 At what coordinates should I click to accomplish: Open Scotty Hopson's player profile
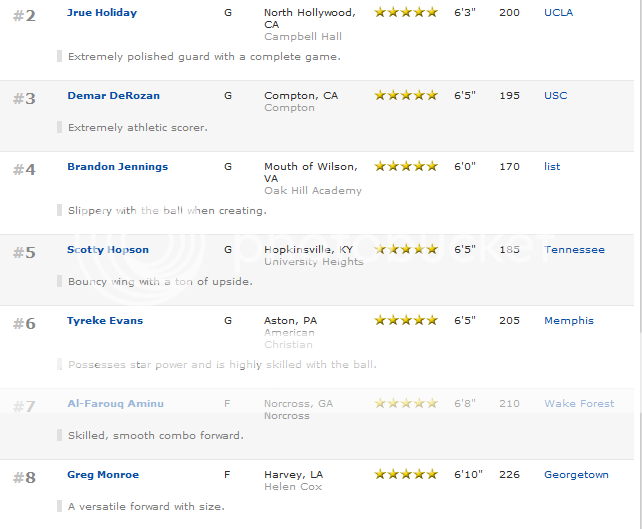[108, 250]
